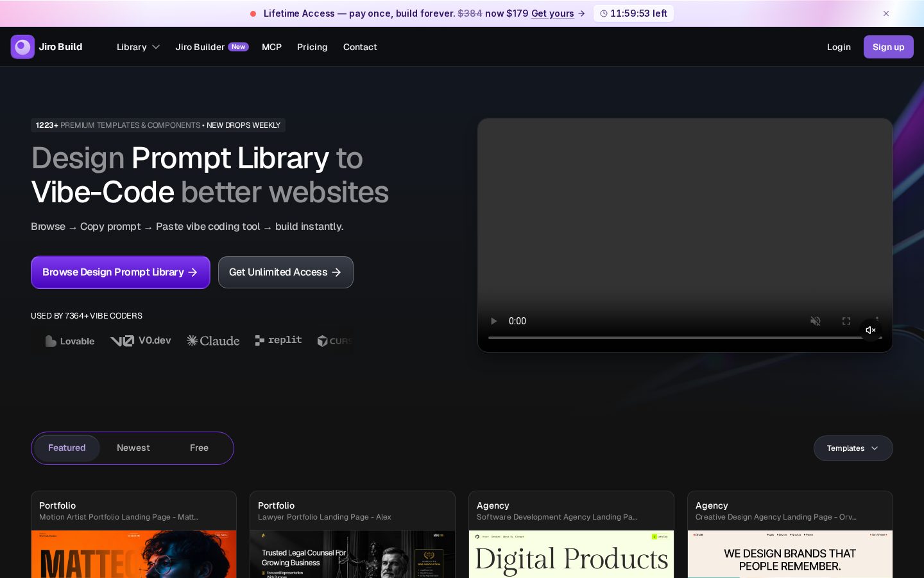Click 'Creative Design Agency Landing Page' card title

click(776, 517)
